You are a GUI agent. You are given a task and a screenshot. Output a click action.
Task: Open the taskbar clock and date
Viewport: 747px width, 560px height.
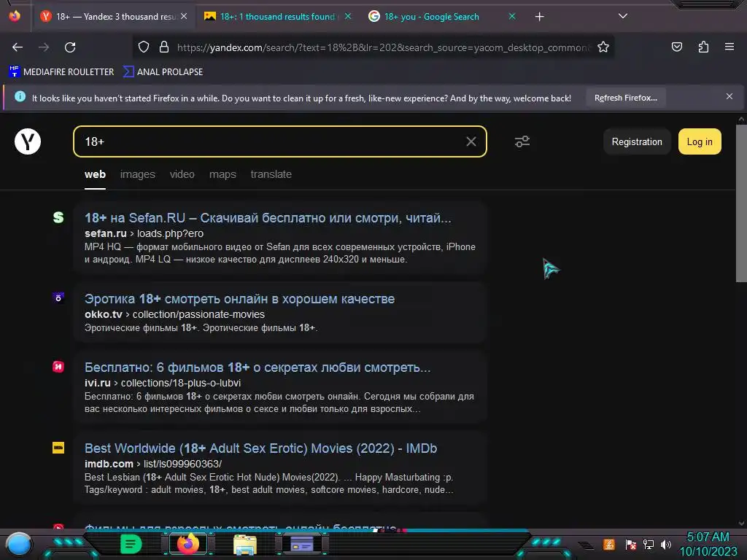[708, 544]
